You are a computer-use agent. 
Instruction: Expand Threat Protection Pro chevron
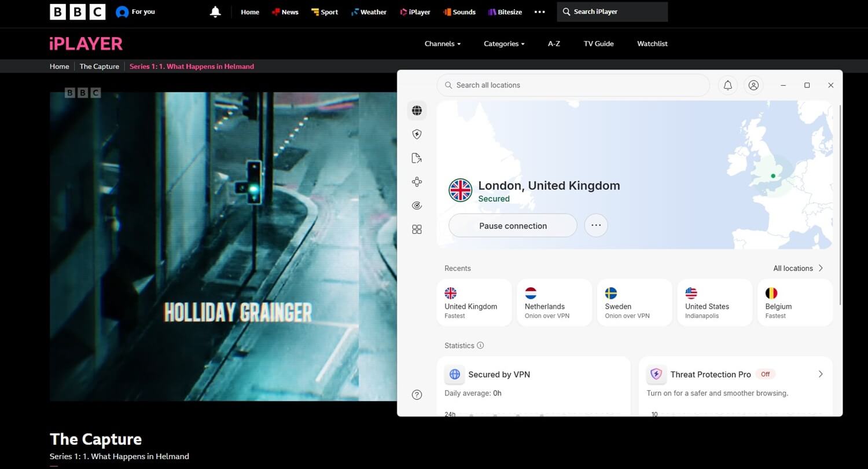[x=821, y=374]
